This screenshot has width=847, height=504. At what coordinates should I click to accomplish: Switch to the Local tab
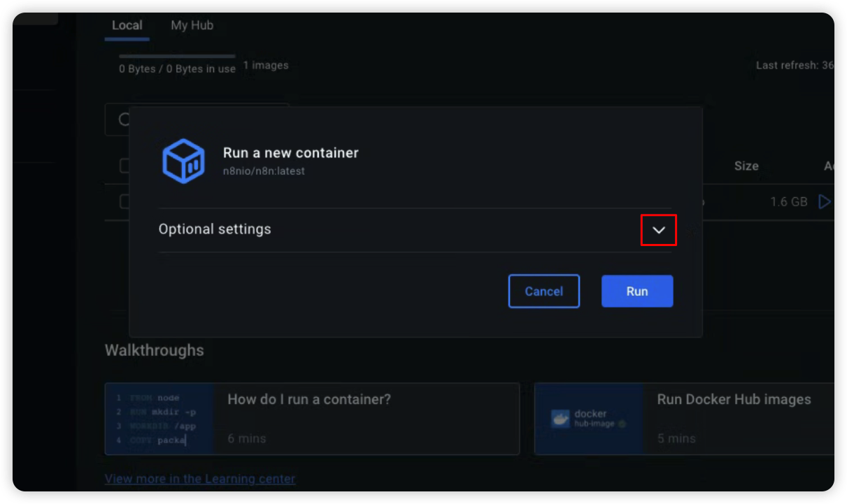tap(127, 25)
